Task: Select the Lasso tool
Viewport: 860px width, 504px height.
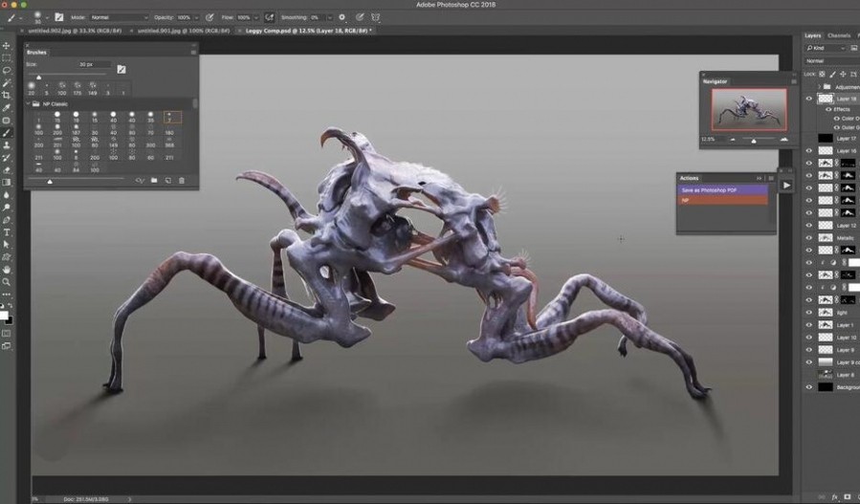Action: pos(7,71)
